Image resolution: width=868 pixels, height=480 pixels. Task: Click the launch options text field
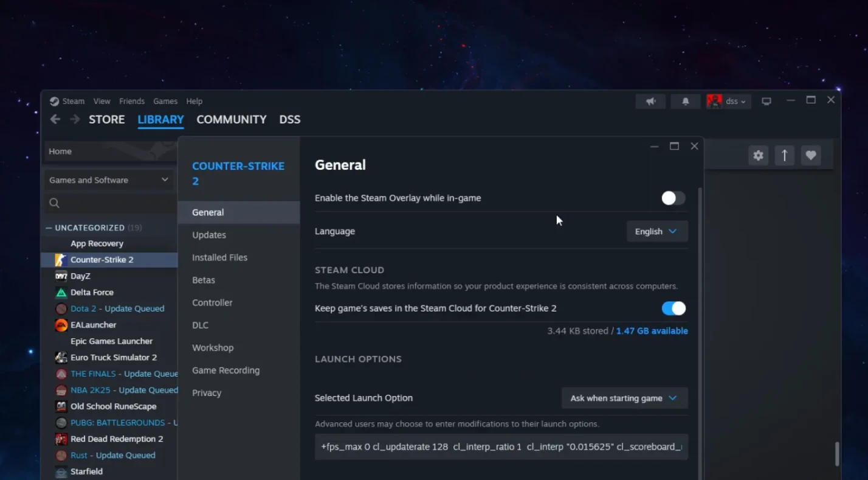click(x=501, y=447)
